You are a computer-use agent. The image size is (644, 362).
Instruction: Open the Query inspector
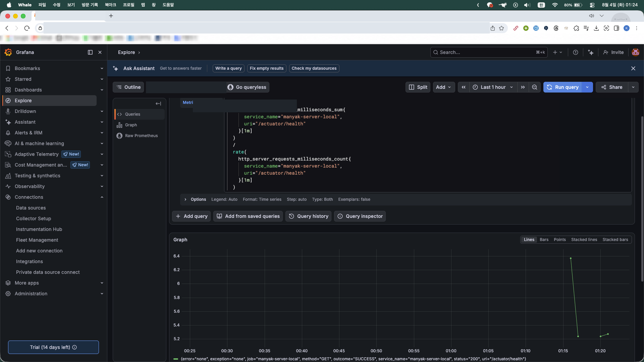(360, 216)
